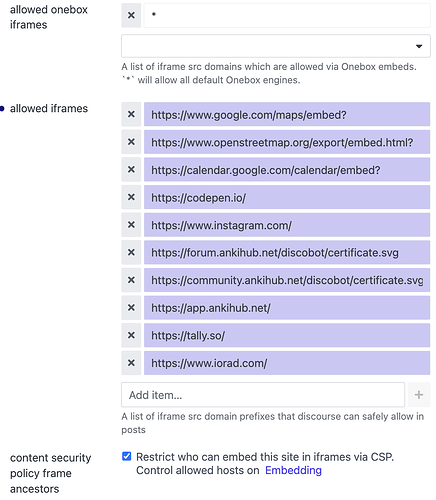Remove the tally.so iframe entry

pyautogui.click(x=131, y=335)
